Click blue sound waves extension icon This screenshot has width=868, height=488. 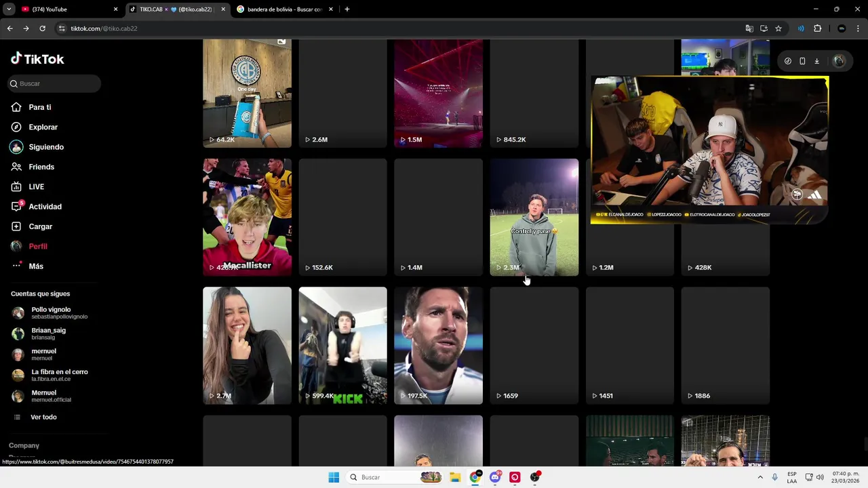801,28
